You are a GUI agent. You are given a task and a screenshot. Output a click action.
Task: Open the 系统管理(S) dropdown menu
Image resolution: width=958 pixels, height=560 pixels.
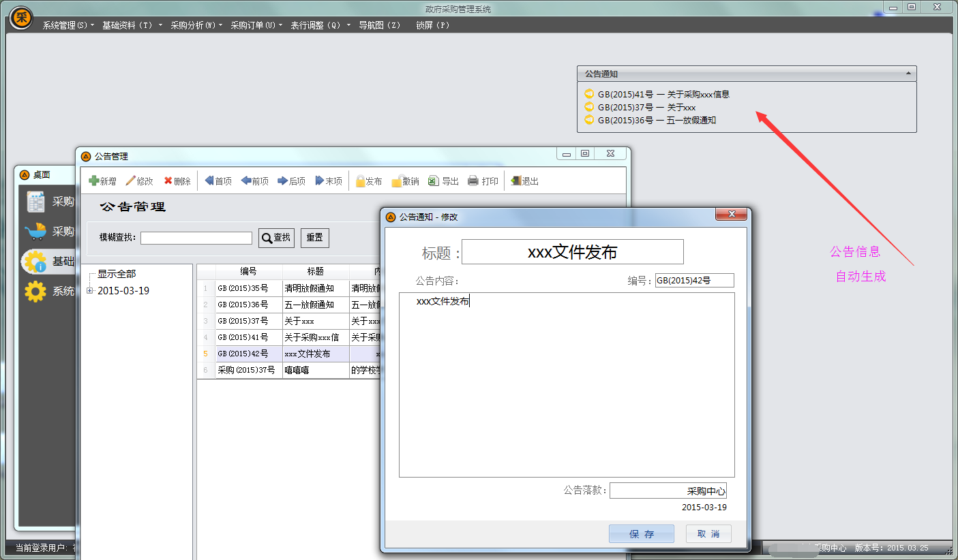click(x=68, y=25)
